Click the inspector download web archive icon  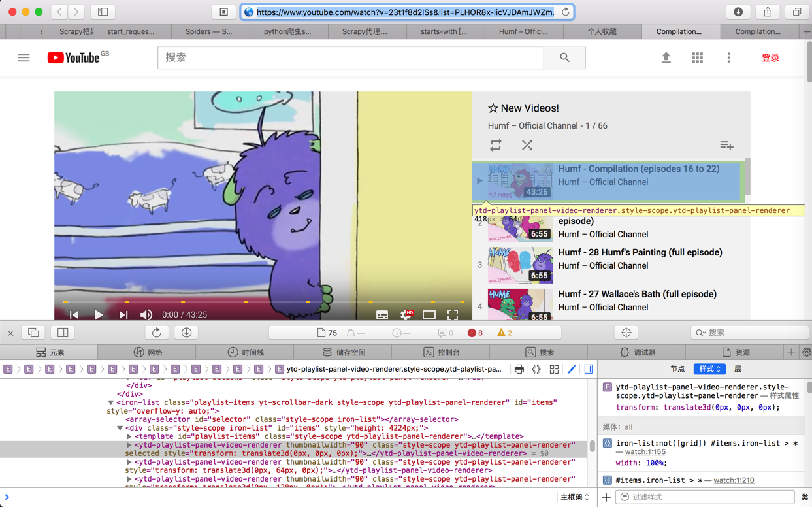pyautogui.click(x=186, y=333)
